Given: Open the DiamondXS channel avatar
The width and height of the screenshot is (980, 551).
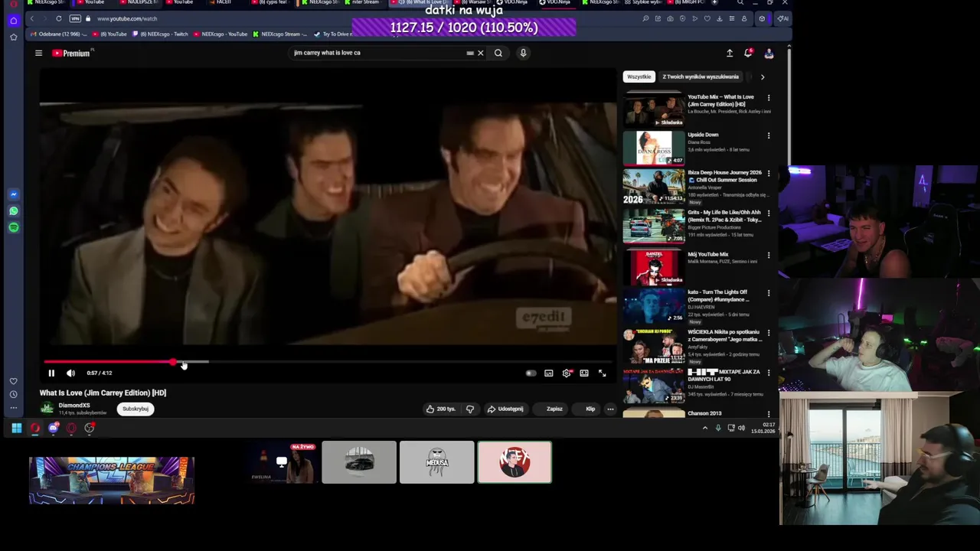Looking at the screenshot, I should coord(47,409).
